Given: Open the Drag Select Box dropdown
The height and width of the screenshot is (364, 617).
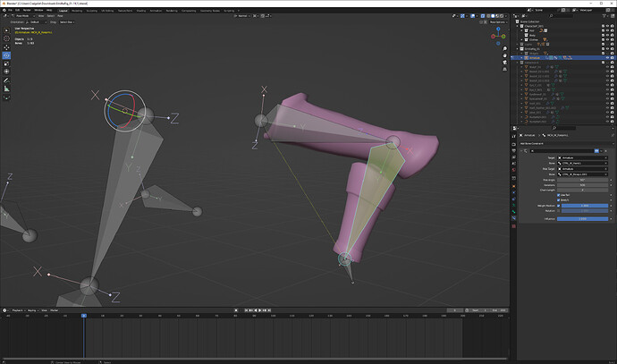Looking at the screenshot, I should [67, 22].
